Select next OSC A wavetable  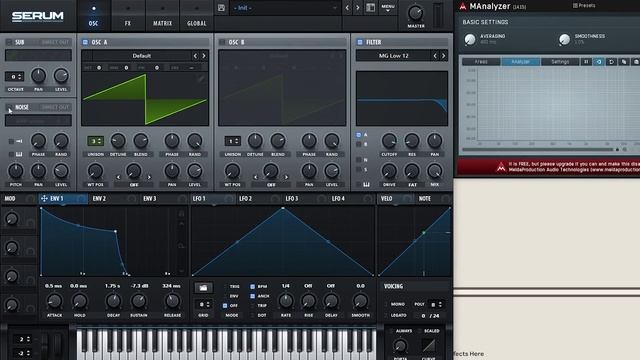[x=204, y=56]
